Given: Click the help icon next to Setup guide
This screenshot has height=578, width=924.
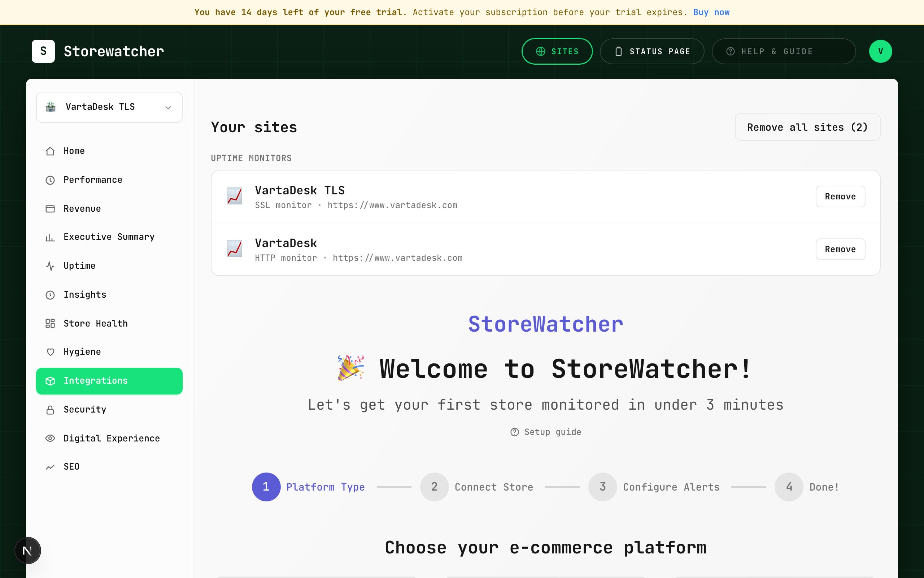Looking at the screenshot, I should (x=514, y=432).
